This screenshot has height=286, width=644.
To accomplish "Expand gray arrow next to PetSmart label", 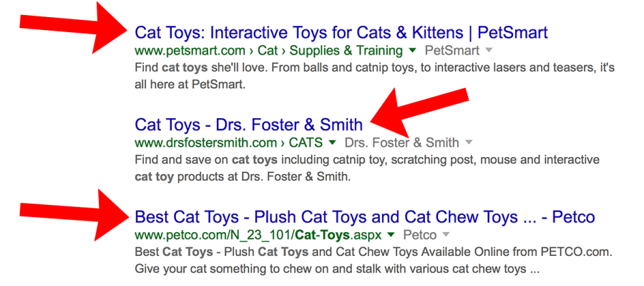I will point(489,51).
